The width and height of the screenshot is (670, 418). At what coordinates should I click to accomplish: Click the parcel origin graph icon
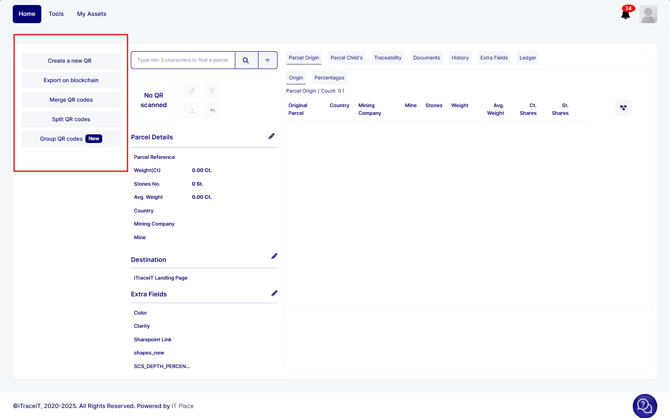tap(623, 108)
